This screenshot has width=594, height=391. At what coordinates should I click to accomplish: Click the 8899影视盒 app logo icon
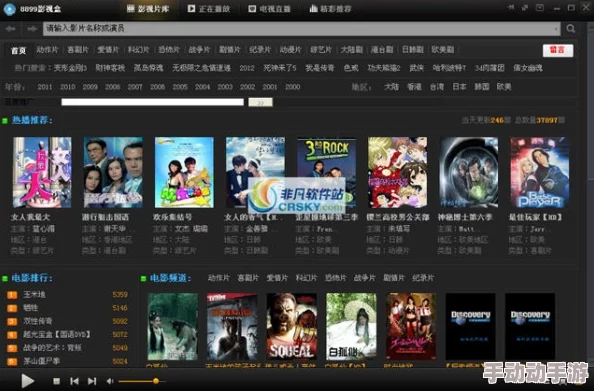pyautogui.click(x=9, y=9)
